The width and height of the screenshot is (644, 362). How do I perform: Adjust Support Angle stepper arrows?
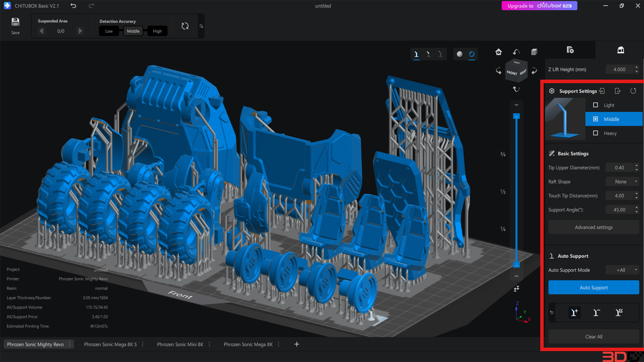pos(636,210)
